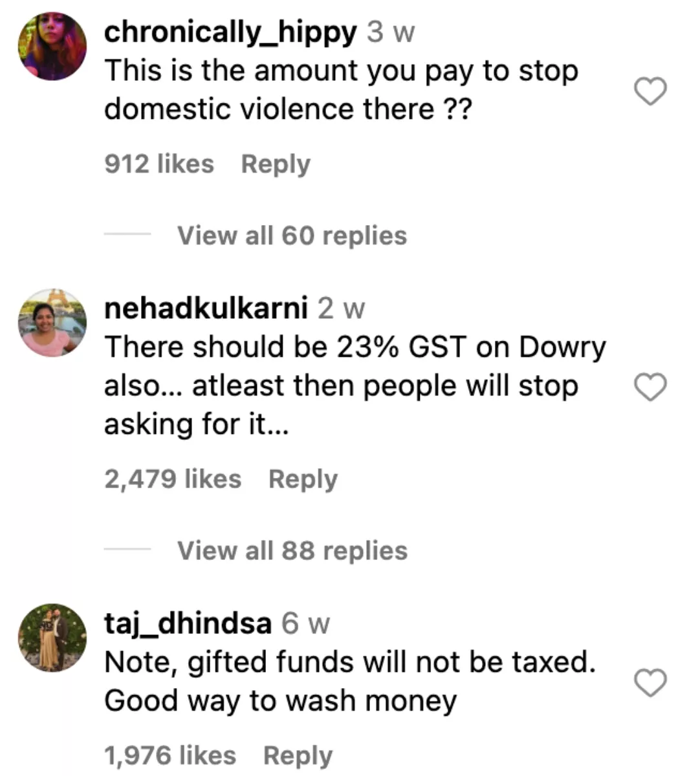Expand View all 60 replies
The image size is (700, 776).
(292, 235)
